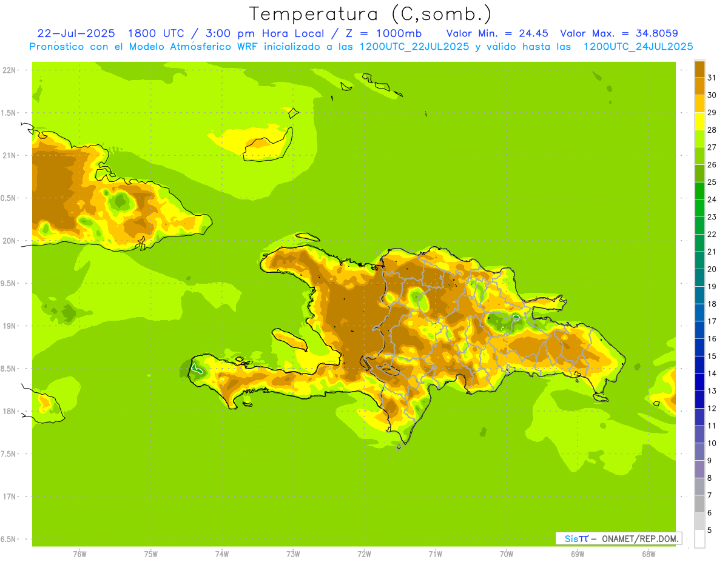The height and width of the screenshot is (562, 728).
Task: Click the "SisTT" logo text
Action: (x=576, y=538)
